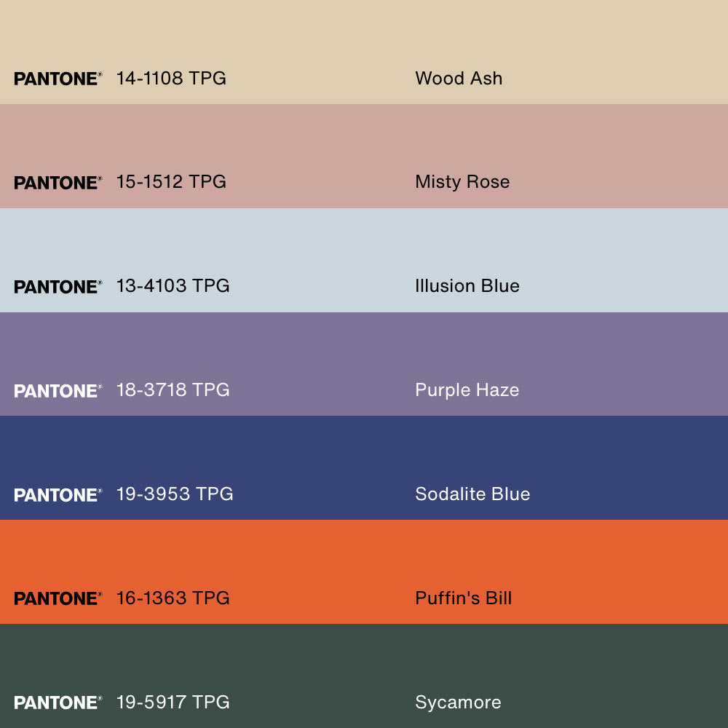
Task: Select the 13-4103 TPG code text
Action: 173,286
